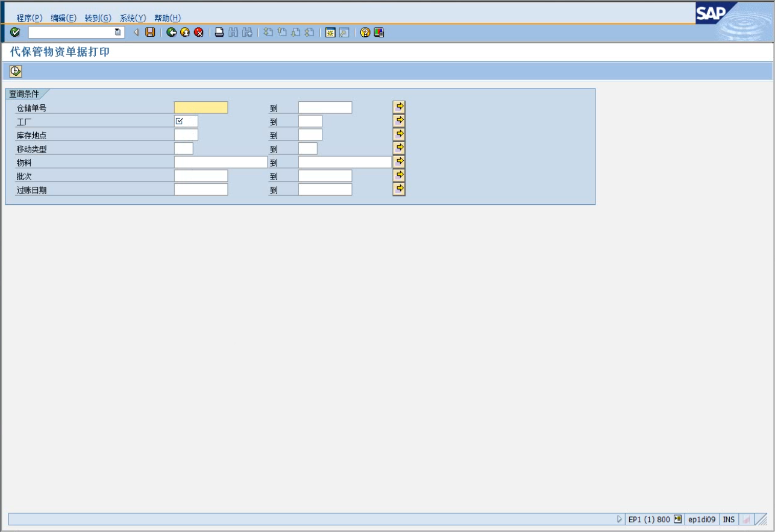Click the 工厂 required input field

pyautogui.click(x=186, y=121)
